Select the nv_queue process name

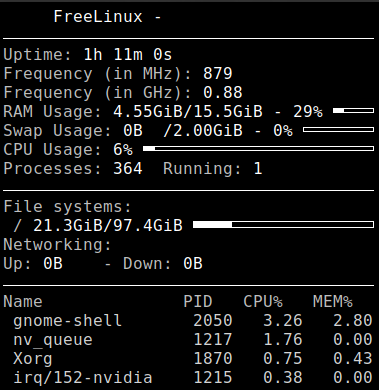(x=53, y=340)
